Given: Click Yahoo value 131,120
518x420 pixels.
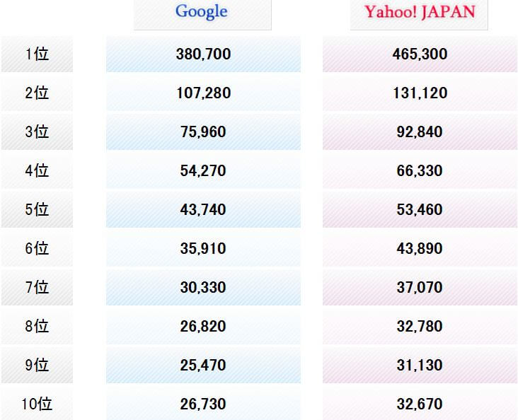Looking at the screenshot, I should coord(420,93).
